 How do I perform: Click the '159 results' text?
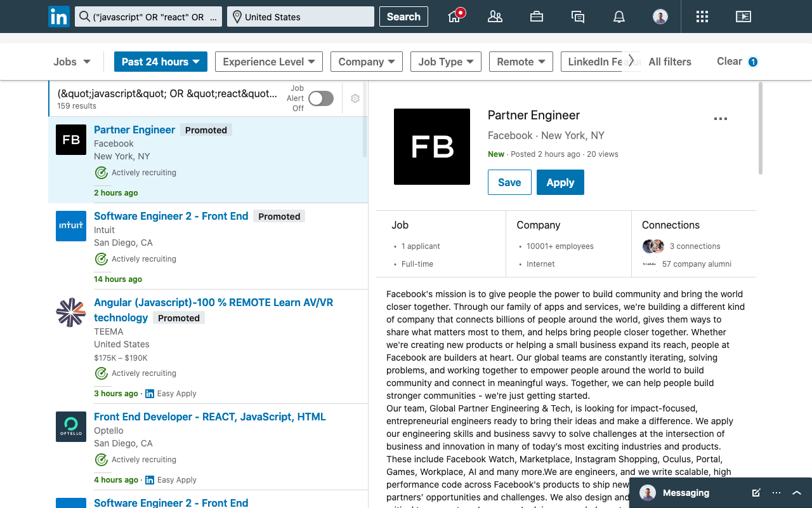(x=77, y=106)
